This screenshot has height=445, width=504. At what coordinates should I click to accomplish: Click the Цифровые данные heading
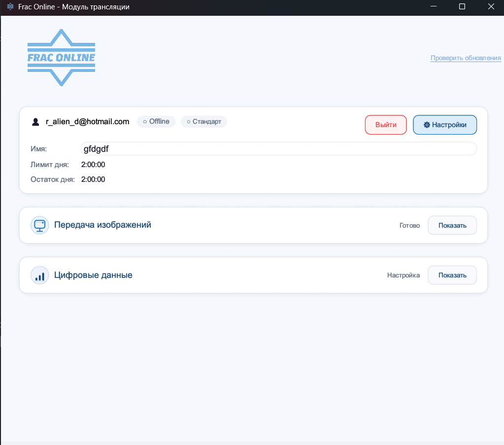[93, 275]
